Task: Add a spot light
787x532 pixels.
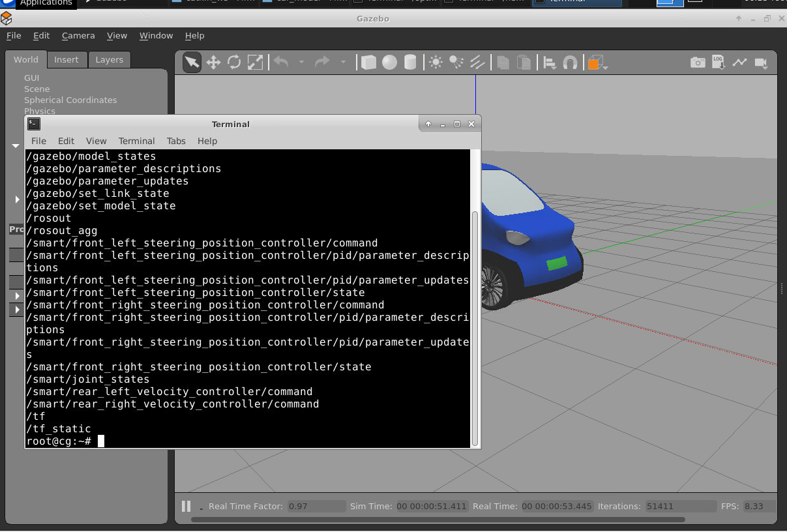Action: click(x=456, y=63)
